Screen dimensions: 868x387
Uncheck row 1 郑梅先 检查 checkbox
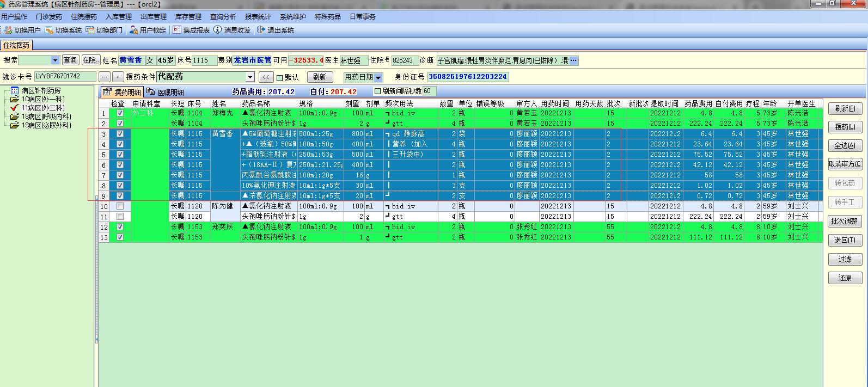(x=120, y=113)
